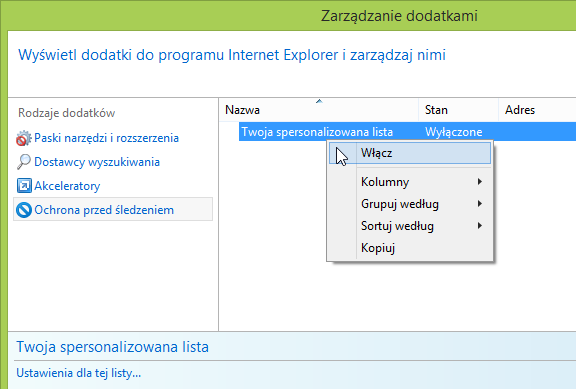
Task: Sort list by the Stan column header
Action: (x=458, y=109)
